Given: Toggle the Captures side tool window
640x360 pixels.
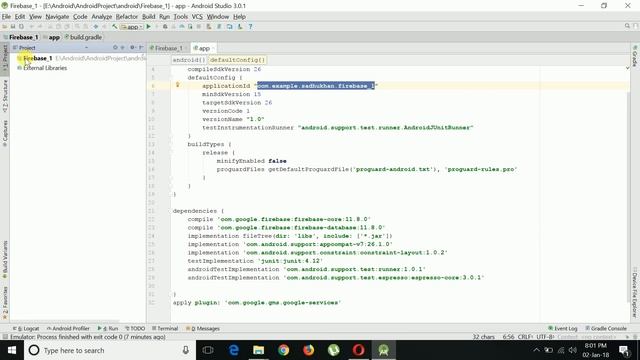Looking at the screenshot, I should point(5,133).
